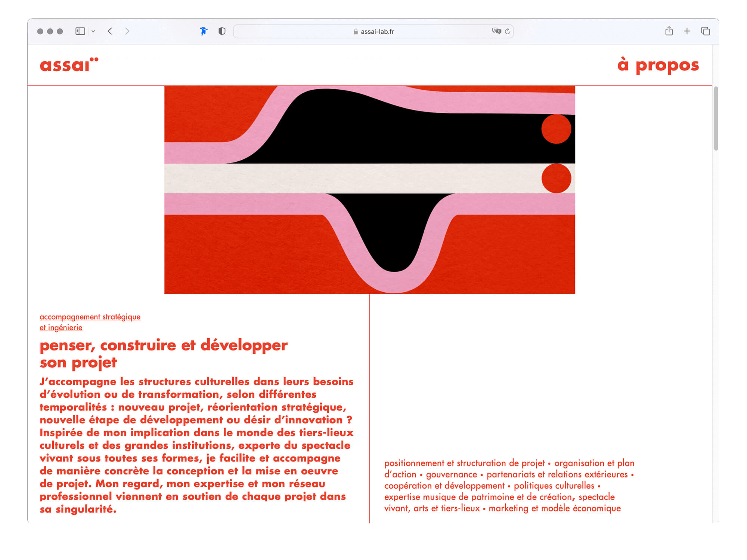Open the sidebar options dropdown chevron
747x560 pixels.
(93, 31)
